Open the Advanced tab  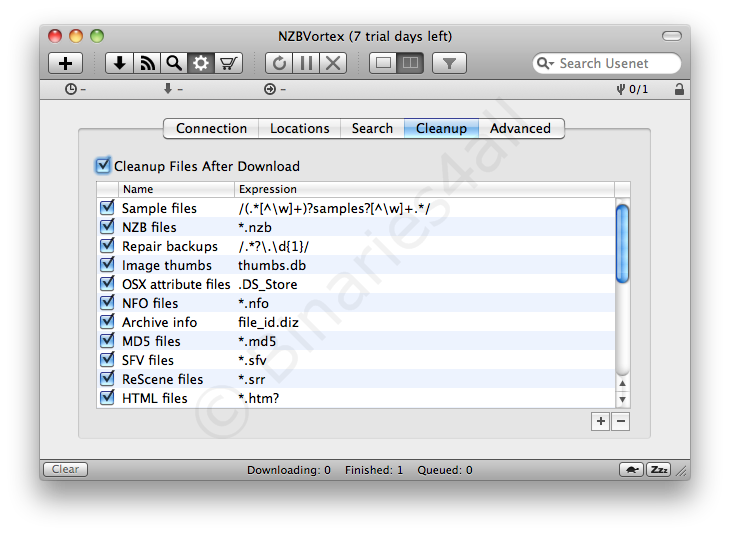[x=520, y=128]
